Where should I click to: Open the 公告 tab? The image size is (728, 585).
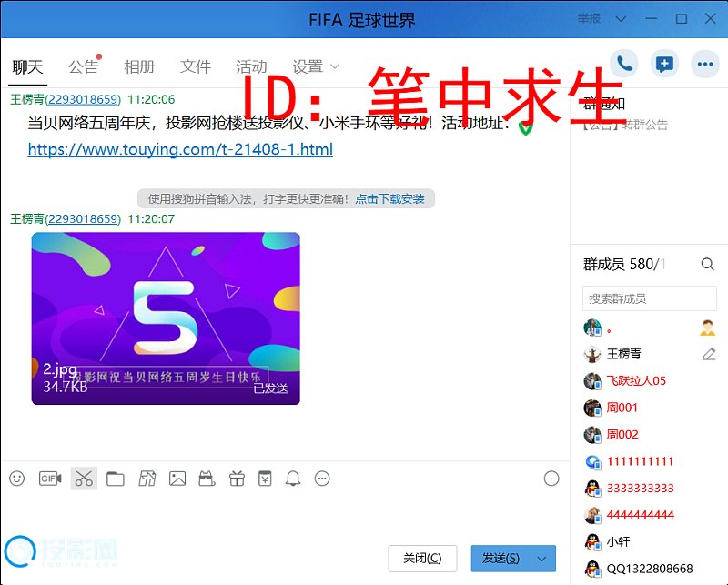point(84,66)
